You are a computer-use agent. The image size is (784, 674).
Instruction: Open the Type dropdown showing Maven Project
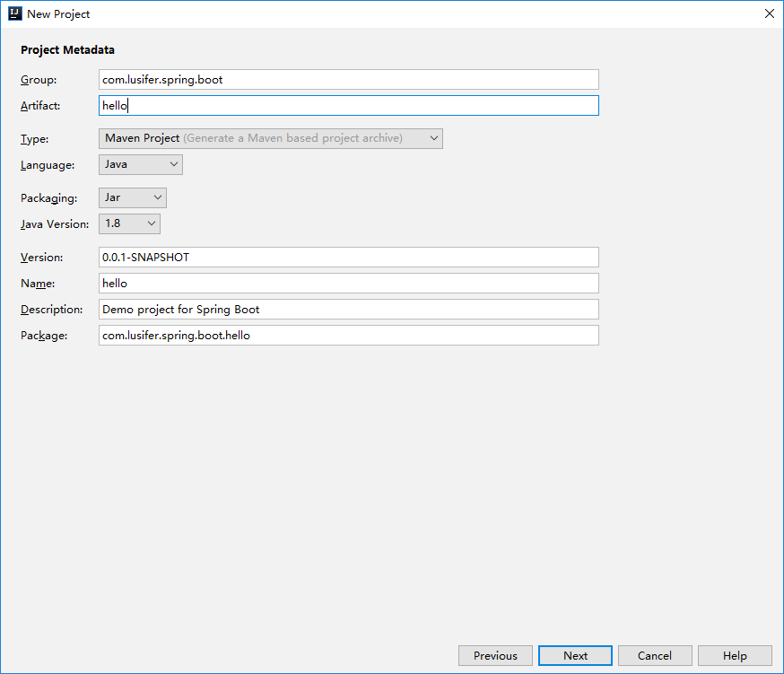pyautogui.click(x=270, y=138)
